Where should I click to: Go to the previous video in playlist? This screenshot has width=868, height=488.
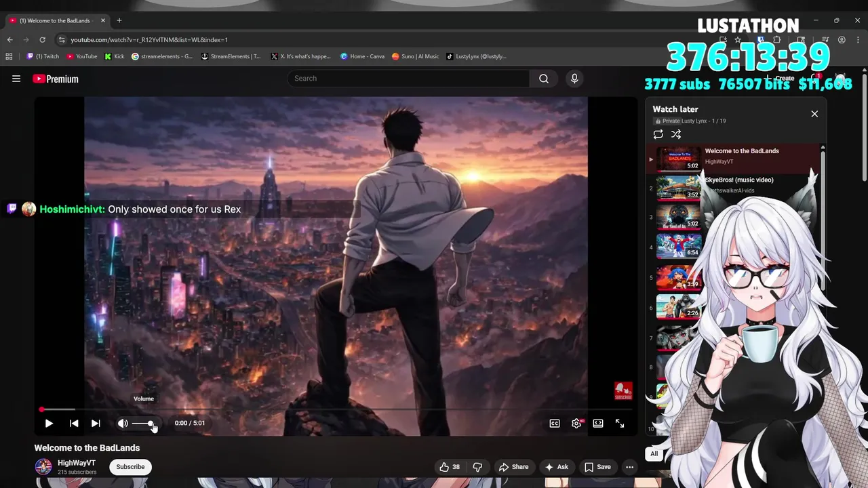pyautogui.click(x=74, y=423)
